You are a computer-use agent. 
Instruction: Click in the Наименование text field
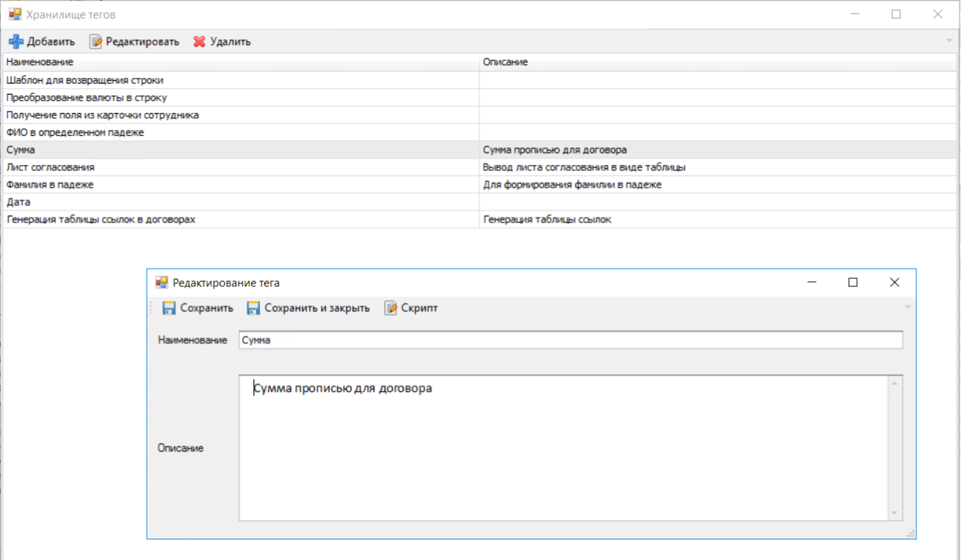[570, 341]
